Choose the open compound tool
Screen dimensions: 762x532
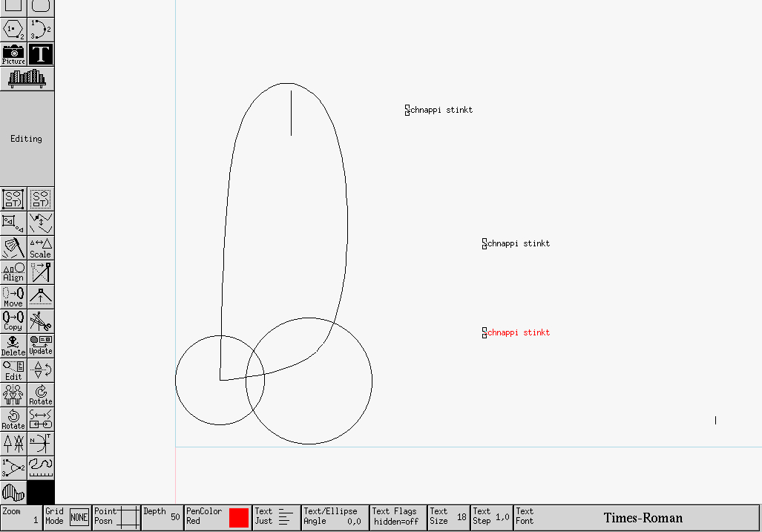point(13,223)
